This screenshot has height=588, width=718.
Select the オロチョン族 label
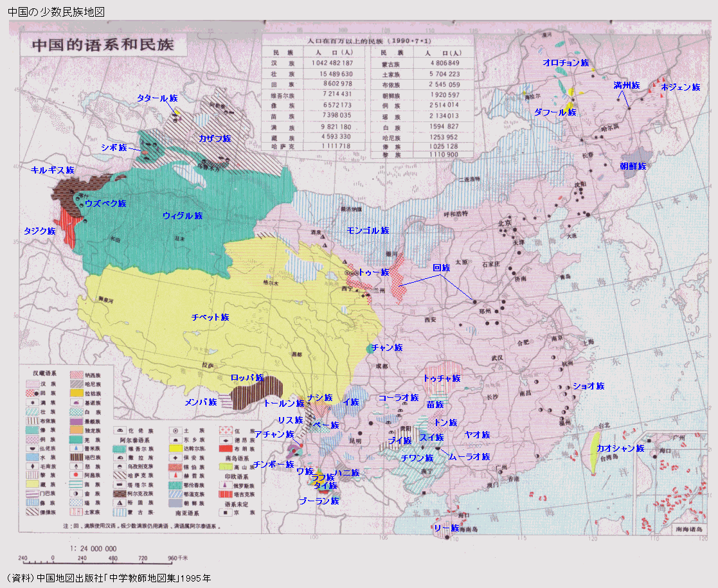point(566,63)
